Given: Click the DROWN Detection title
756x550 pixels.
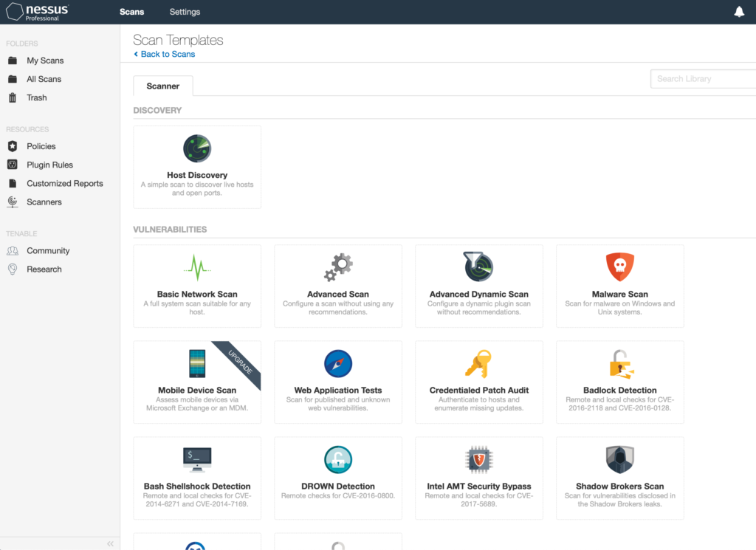Looking at the screenshot, I should [x=338, y=487].
